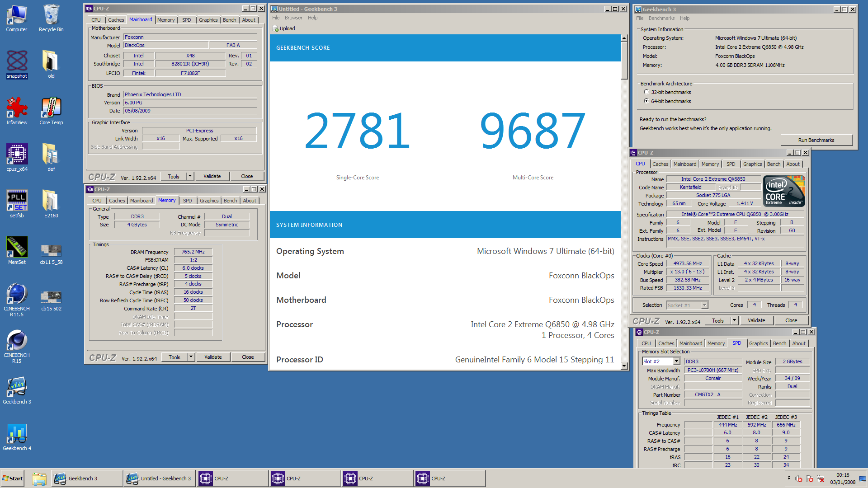Click the Show desktop strip on taskbar
The height and width of the screenshot is (488, 868).
[x=863, y=479]
